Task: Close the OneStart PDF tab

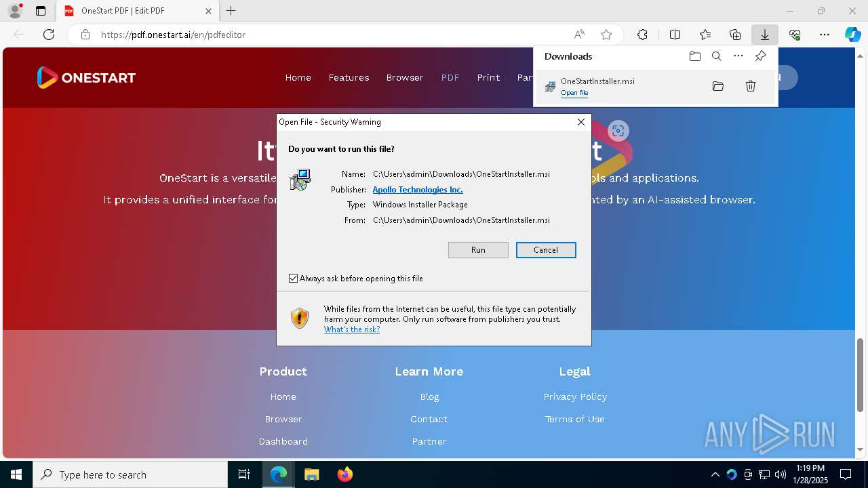Action: tap(209, 11)
